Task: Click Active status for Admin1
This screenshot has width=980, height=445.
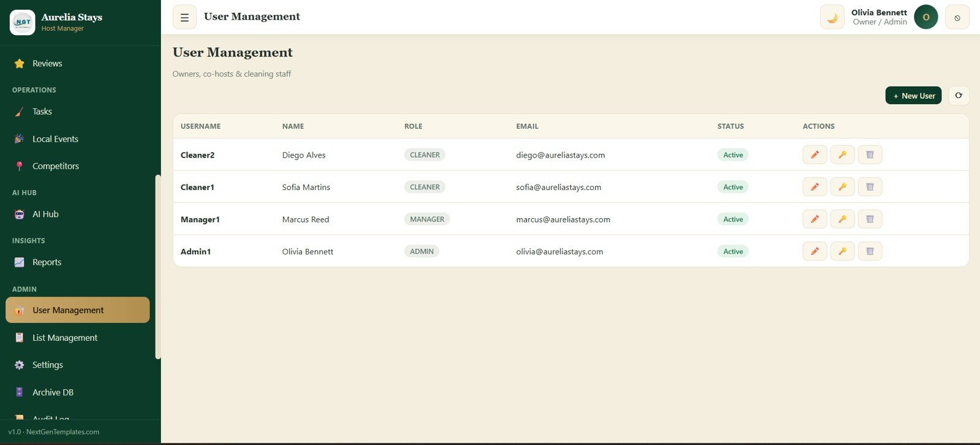Action: [x=733, y=251]
